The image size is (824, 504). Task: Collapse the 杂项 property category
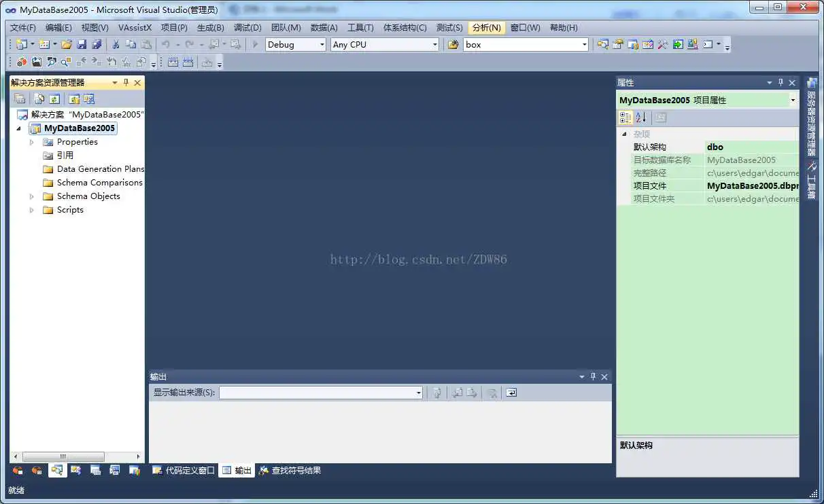(x=625, y=134)
